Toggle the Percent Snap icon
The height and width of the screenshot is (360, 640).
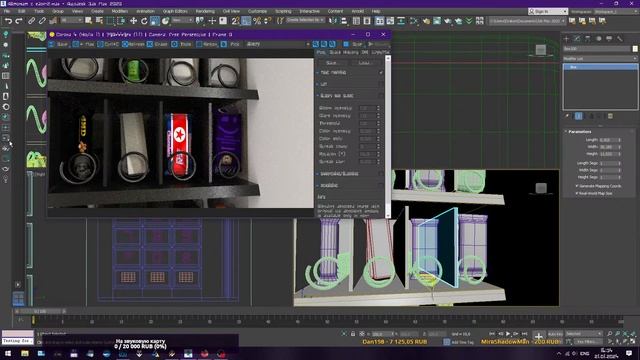[x=257, y=21]
